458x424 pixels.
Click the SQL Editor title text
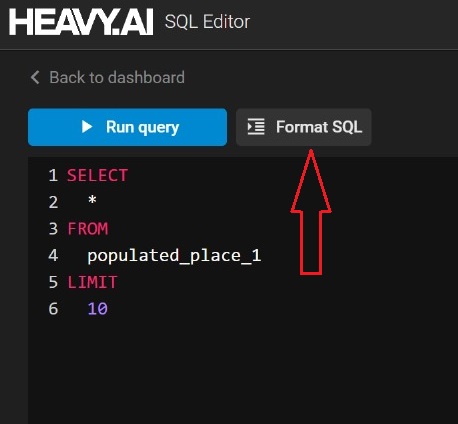point(207,22)
